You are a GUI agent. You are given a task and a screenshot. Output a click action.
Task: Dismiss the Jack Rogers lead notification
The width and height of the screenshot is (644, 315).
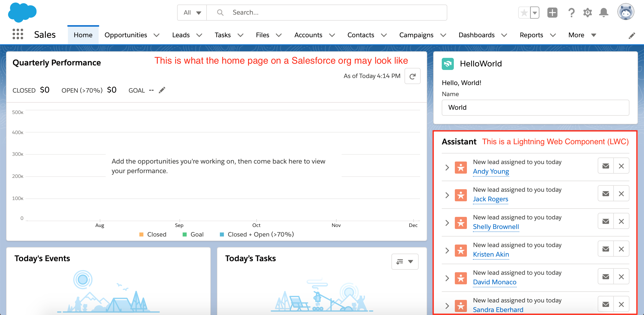[621, 194]
